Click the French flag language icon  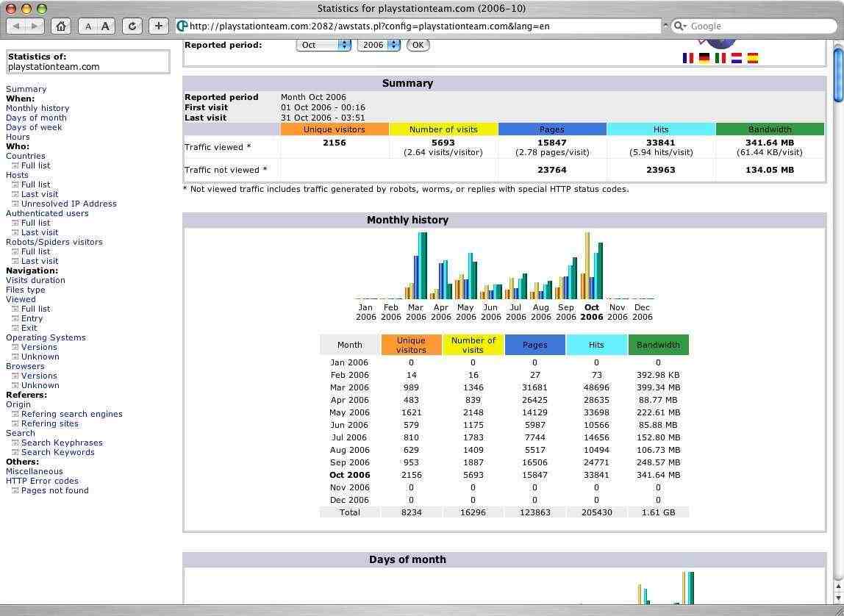(687, 58)
